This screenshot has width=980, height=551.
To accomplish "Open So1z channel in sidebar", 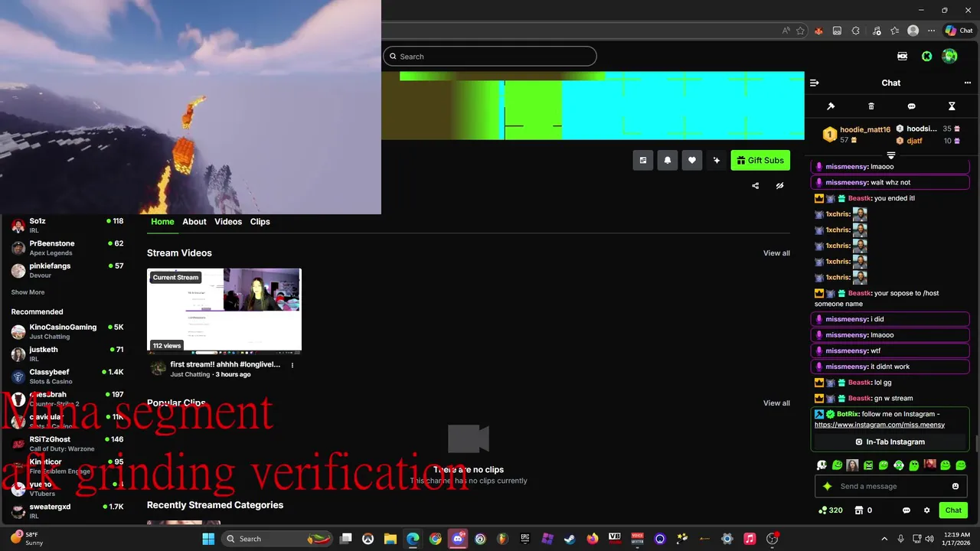I will (x=67, y=225).
